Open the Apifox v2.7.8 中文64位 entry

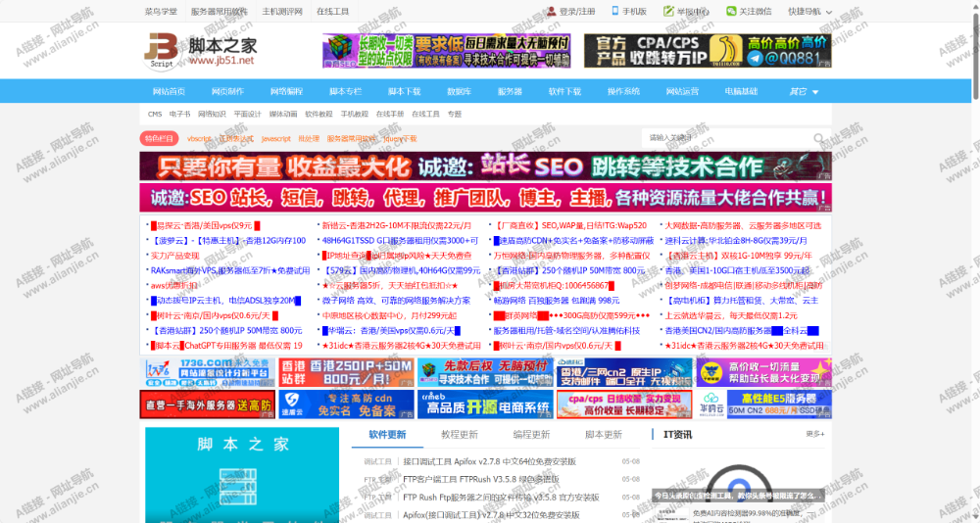[489, 461]
